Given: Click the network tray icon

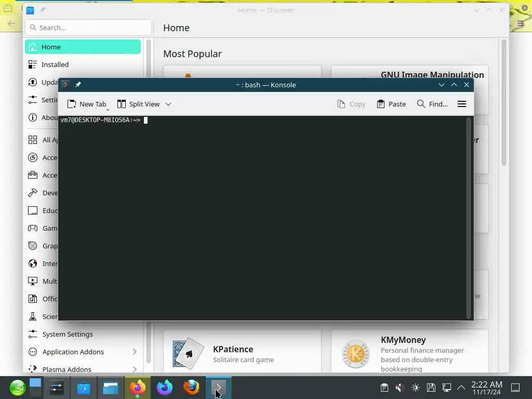Looking at the screenshot, I should 447,388.
